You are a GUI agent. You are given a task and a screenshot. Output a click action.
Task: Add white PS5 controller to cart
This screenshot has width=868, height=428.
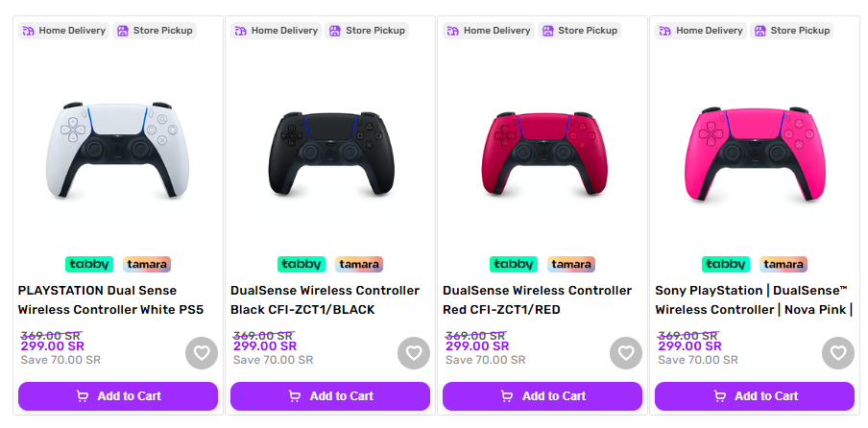point(118,396)
